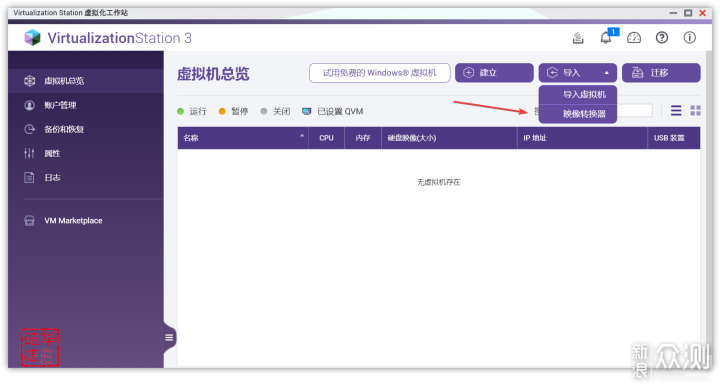Toggle the 导入 import dropdown
This screenshot has width=720, height=388.
pos(578,73)
